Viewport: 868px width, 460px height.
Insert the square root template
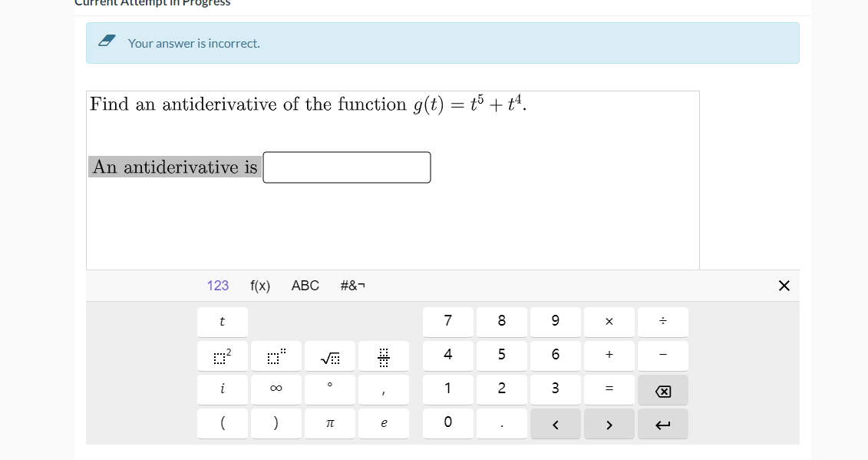tap(330, 356)
